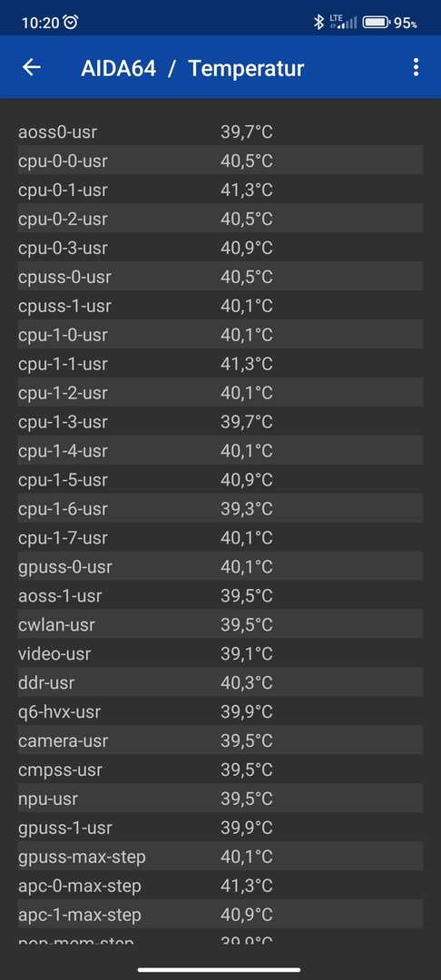Tap the Bluetooth status icon

point(318,23)
